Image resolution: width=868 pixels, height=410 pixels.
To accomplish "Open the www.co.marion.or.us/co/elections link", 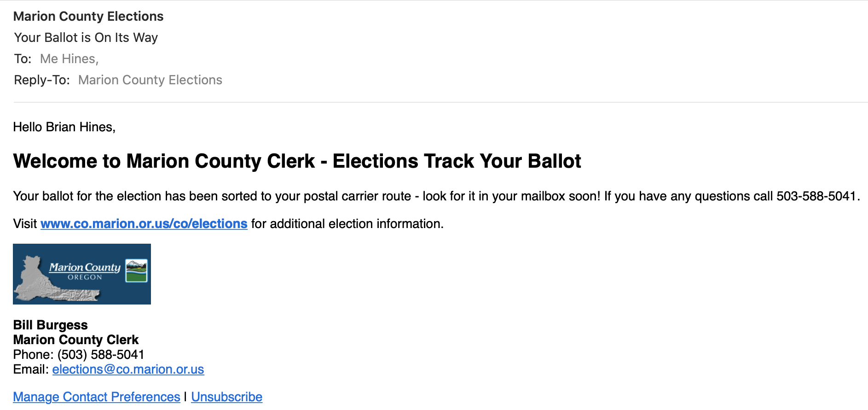I will pos(144,224).
